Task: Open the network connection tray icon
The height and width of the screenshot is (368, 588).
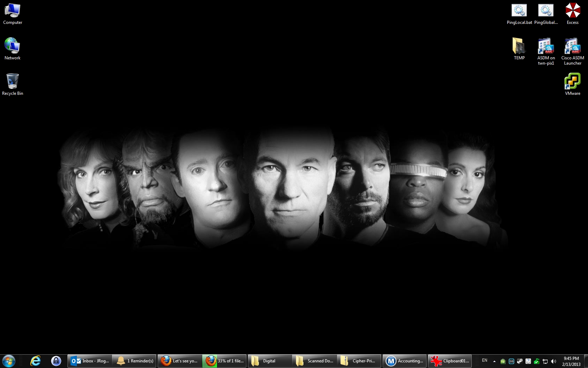Action: pyautogui.click(x=545, y=361)
